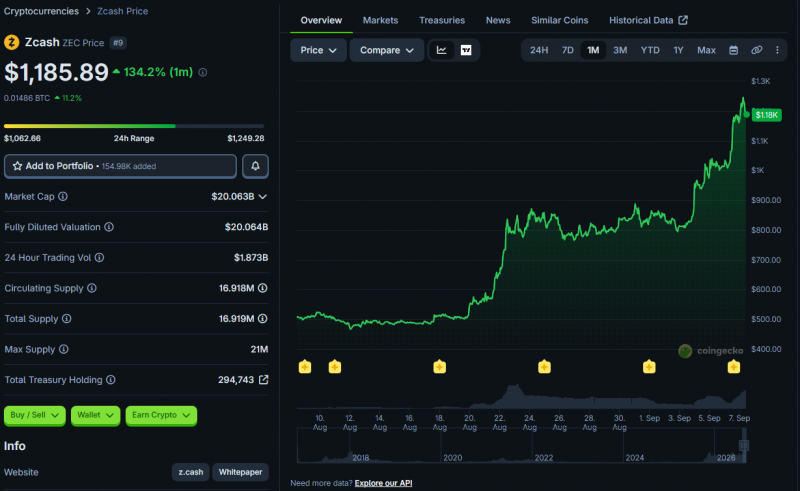Show Total Treasury Holding info icon

click(111, 380)
